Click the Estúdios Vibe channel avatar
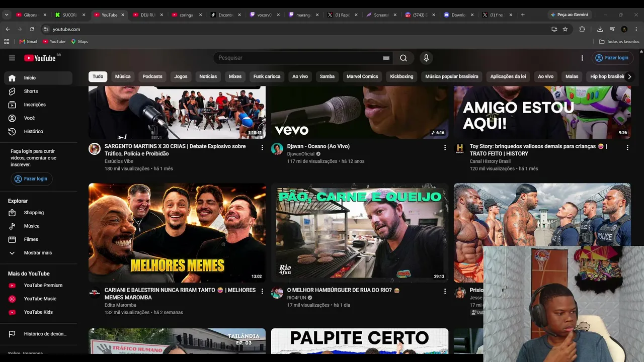The image size is (644, 362). click(x=95, y=148)
